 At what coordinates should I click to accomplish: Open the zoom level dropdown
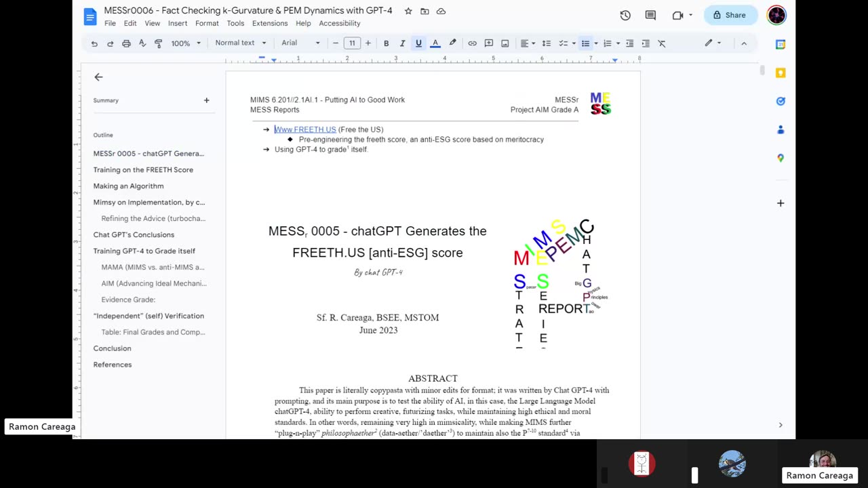click(x=186, y=43)
